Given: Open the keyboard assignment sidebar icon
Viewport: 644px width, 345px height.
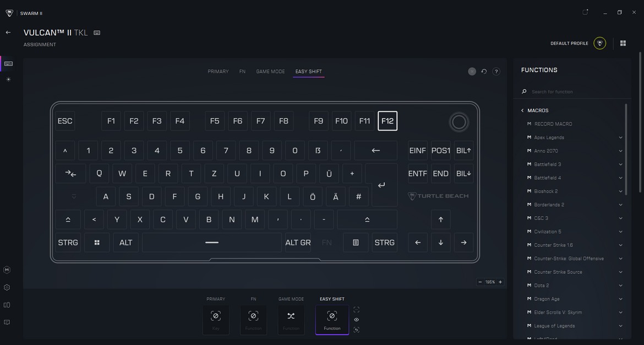Looking at the screenshot, I should point(8,63).
